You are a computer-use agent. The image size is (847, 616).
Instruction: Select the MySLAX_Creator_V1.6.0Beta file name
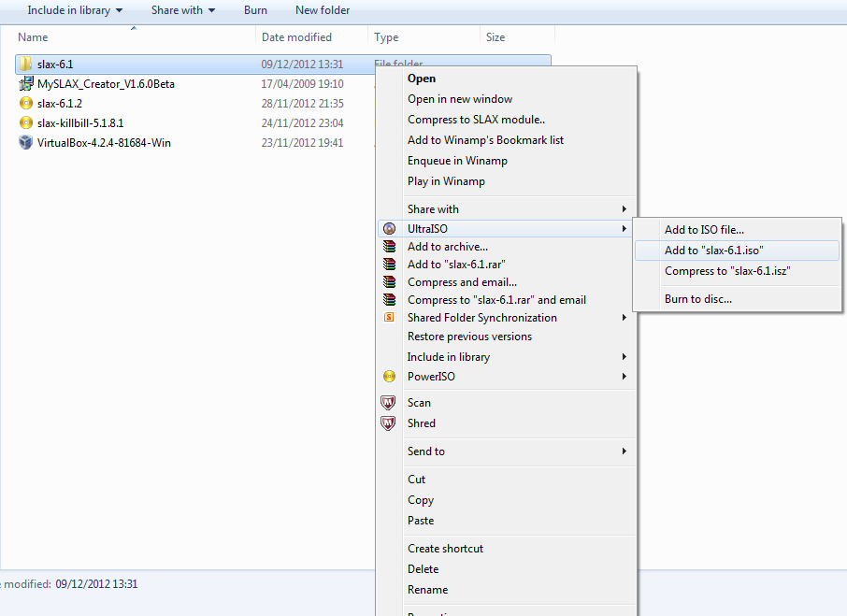[x=106, y=84]
